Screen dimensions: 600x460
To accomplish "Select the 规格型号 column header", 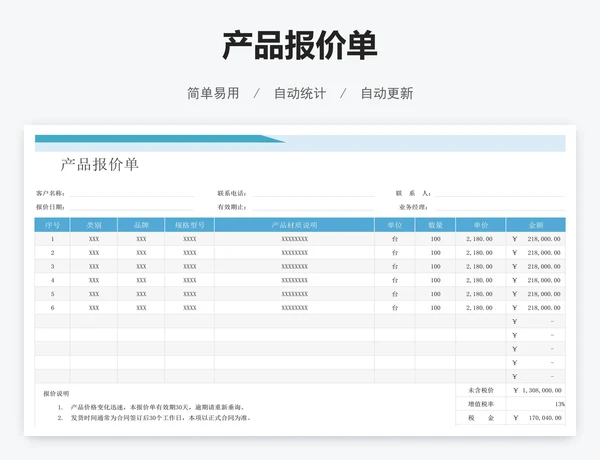I will point(190,225).
